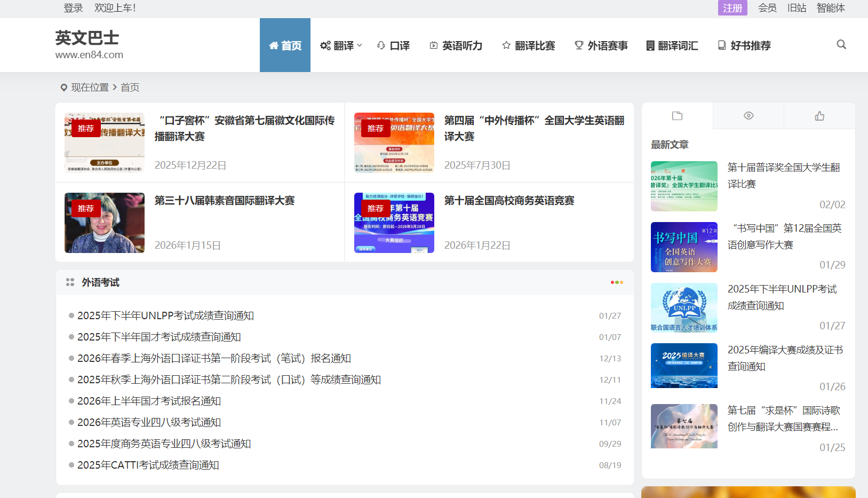Click the purple 注册 button

click(732, 8)
